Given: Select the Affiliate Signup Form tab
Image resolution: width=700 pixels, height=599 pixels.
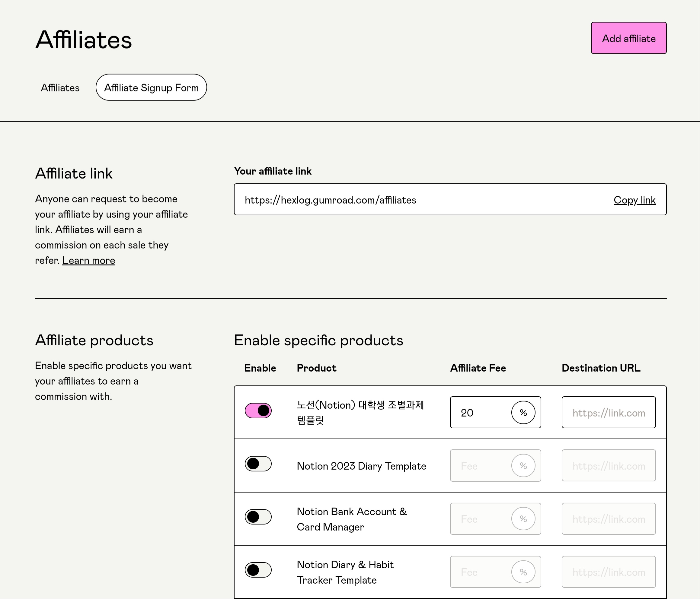Looking at the screenshot, I should 151,87.
